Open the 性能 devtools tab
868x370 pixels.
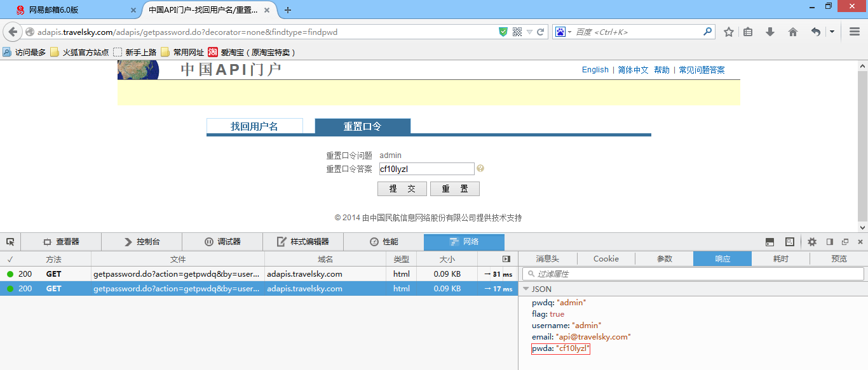pyautogui.click(x=384, y=242)
